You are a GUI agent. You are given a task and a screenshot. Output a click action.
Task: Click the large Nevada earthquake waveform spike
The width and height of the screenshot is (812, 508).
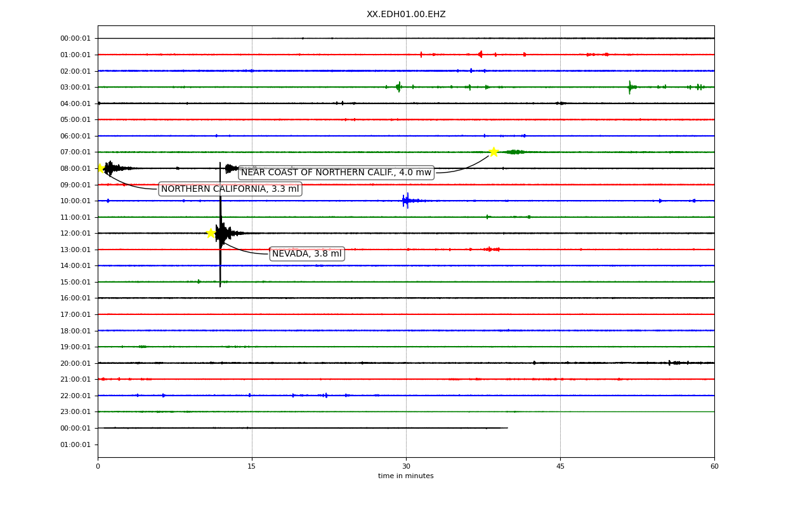coord(220,225)
